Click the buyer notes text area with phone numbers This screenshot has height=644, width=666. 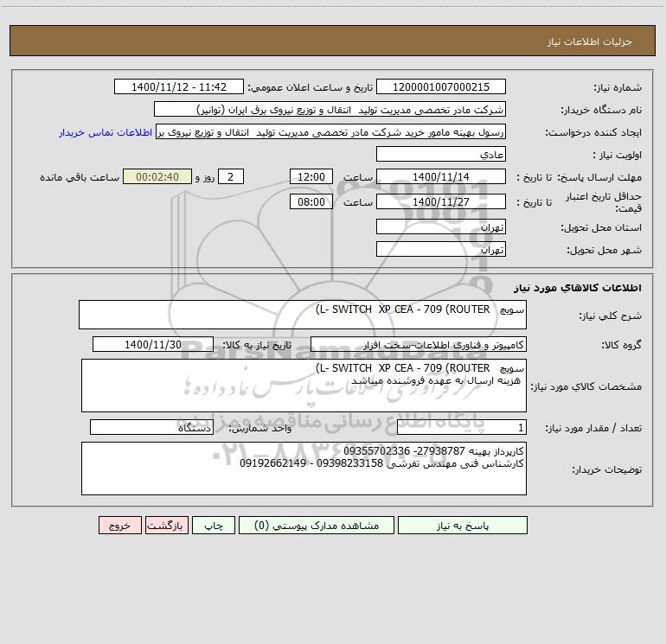pos(304,469)
